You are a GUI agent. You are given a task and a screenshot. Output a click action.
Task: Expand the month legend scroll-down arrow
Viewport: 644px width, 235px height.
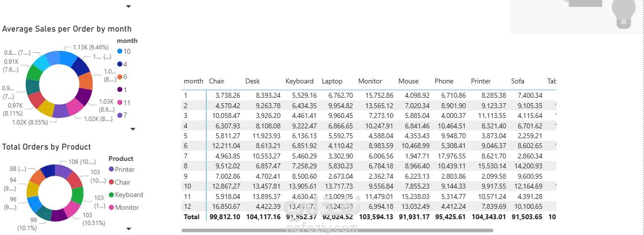click(x=132, y=129)
